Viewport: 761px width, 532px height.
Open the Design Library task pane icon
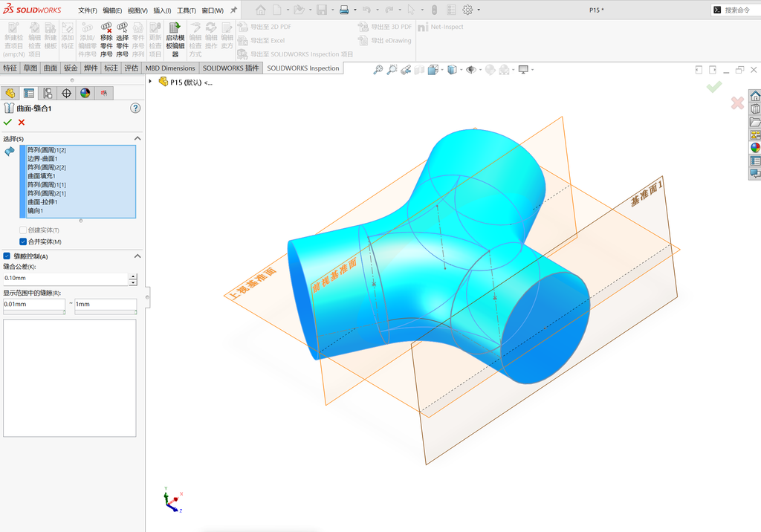tap(755, 108)
